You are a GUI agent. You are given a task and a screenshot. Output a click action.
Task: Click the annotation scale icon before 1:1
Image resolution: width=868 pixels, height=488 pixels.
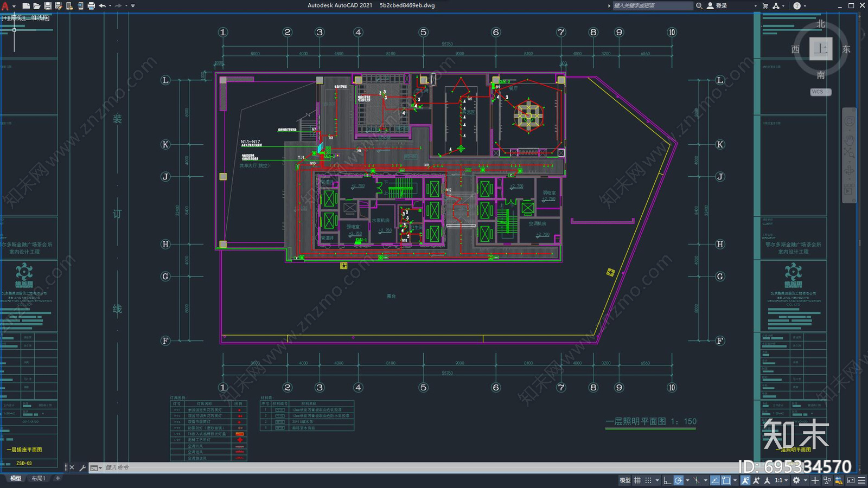point(767,480)
